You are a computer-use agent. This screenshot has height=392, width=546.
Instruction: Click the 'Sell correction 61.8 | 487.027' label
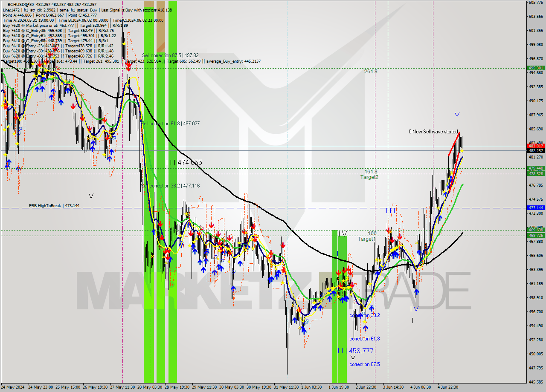170,124
